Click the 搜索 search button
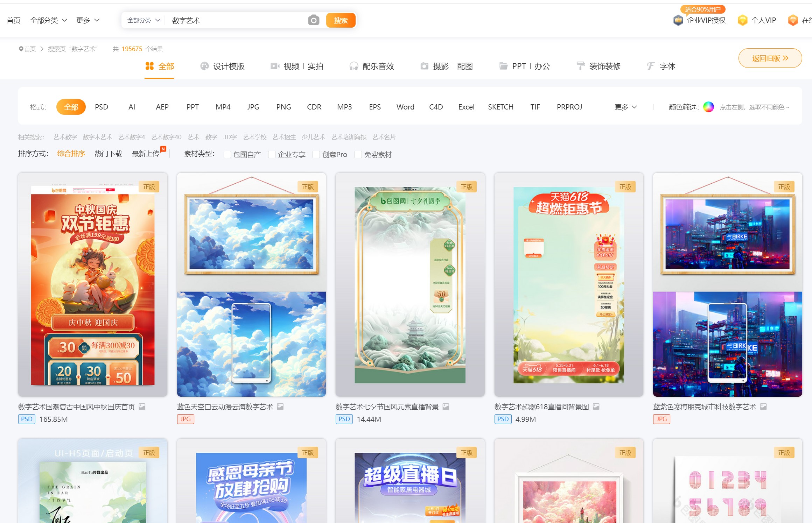The height and width of the screenshot is (523, 812). click(341, 20)
